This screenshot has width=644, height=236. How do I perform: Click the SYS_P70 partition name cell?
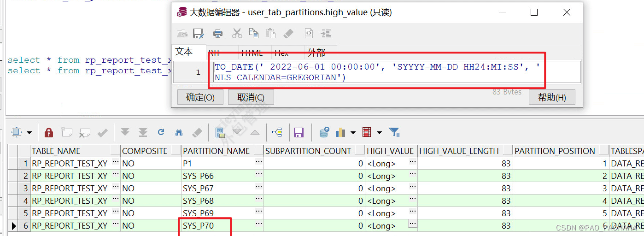click(199, 226)
